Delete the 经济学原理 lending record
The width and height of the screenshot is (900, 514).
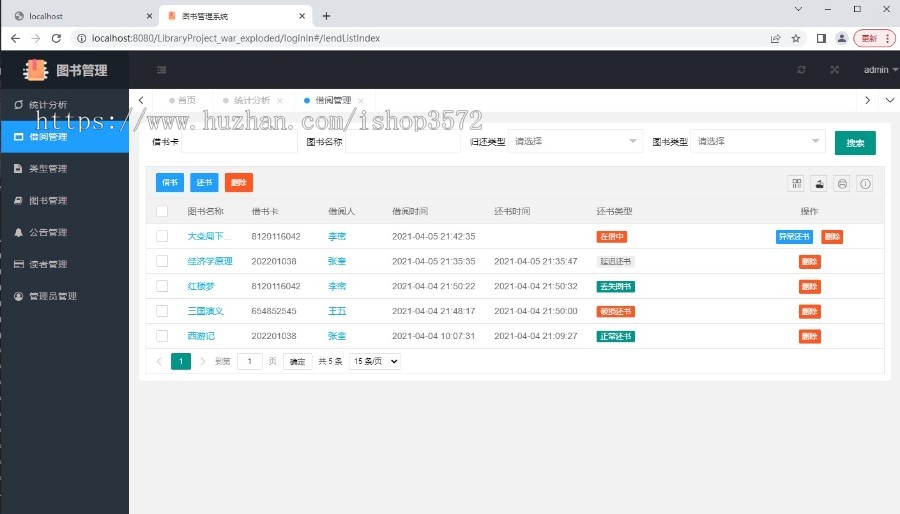(809, 262)
